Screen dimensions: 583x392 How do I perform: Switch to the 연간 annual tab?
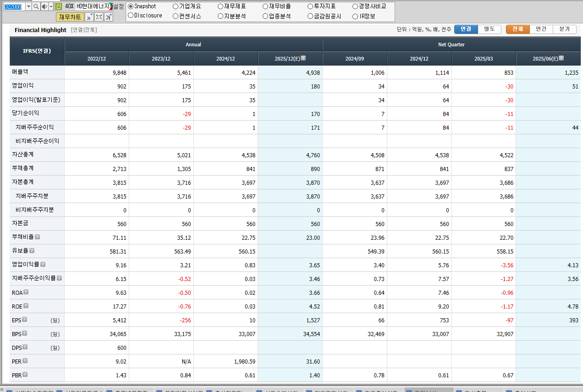pyautogui.click(x=541, y=29)
